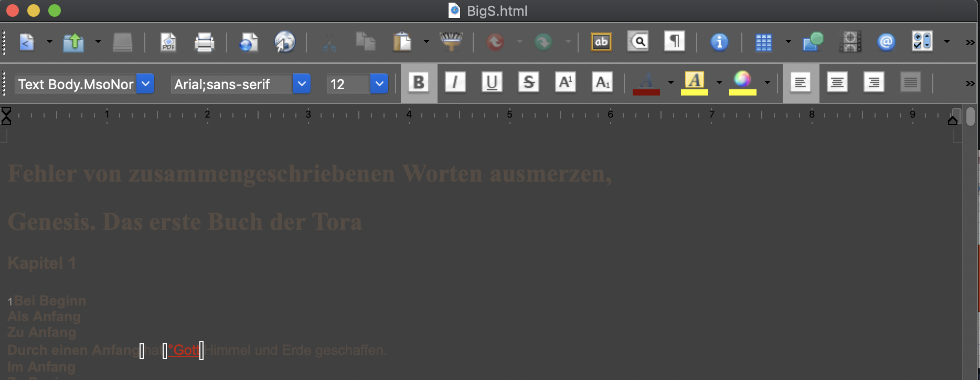Viewport: 980px width, 380px height.
Task: Open the font size dropdown
Action: pos(379,84)
